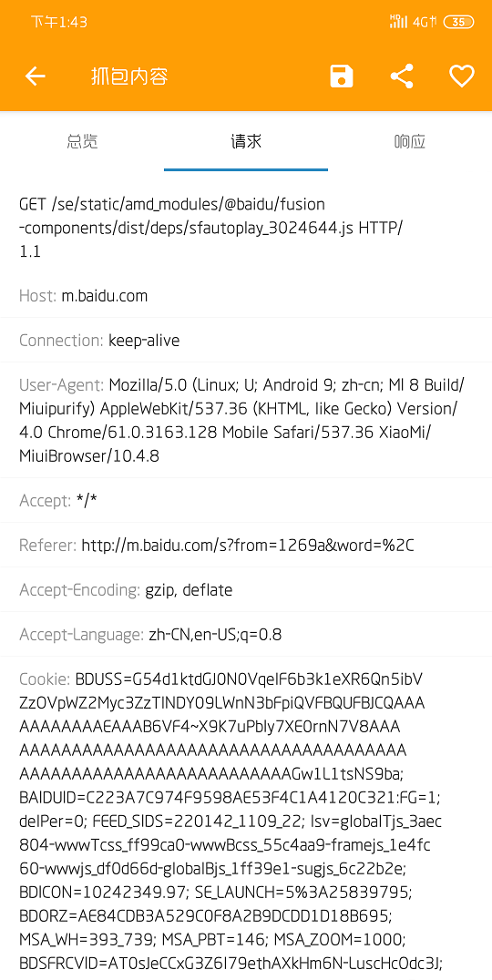
Task: Tap the 抓包内容 page title
Action: click(129, 77)
